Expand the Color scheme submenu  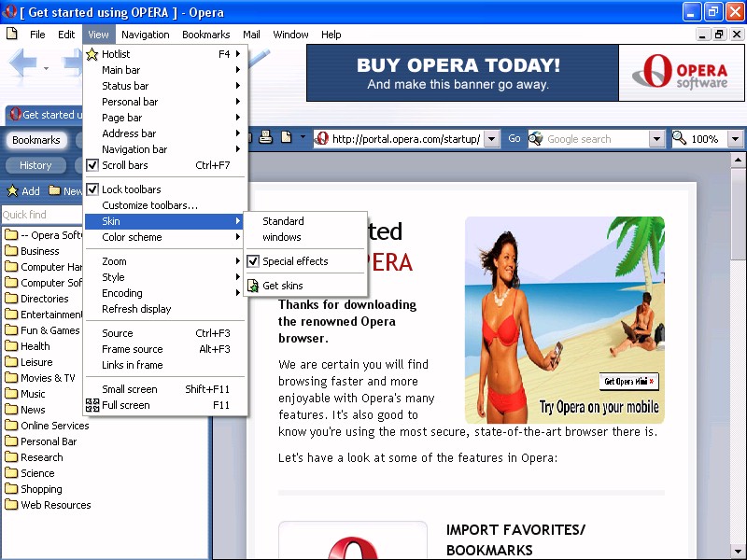165,237
